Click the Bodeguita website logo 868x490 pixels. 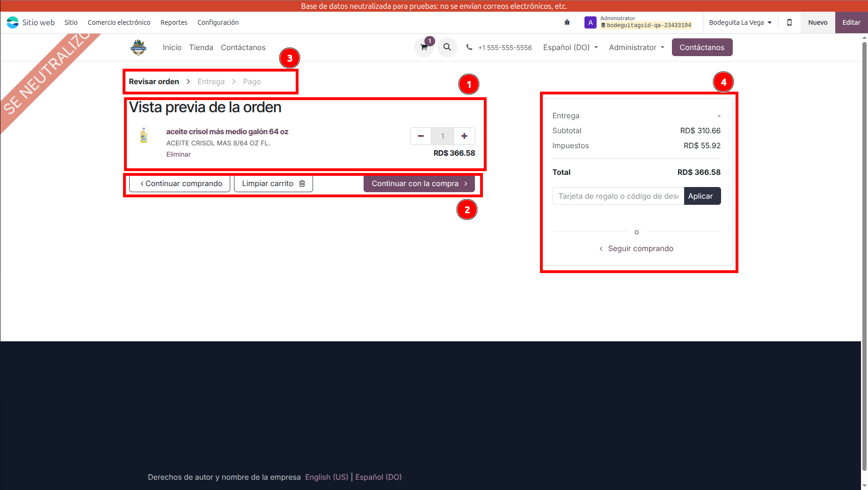pyautogui.click(x=139, y=47)
